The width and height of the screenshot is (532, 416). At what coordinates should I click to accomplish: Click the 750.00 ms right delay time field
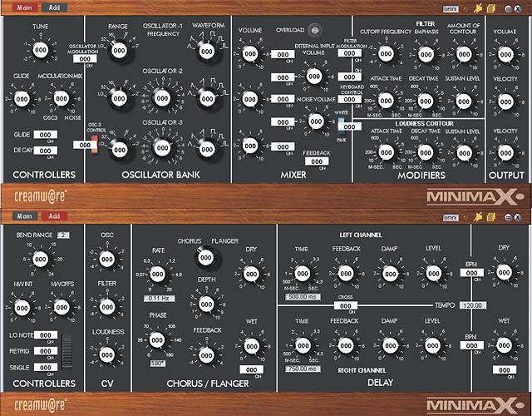tap(303, 369)
